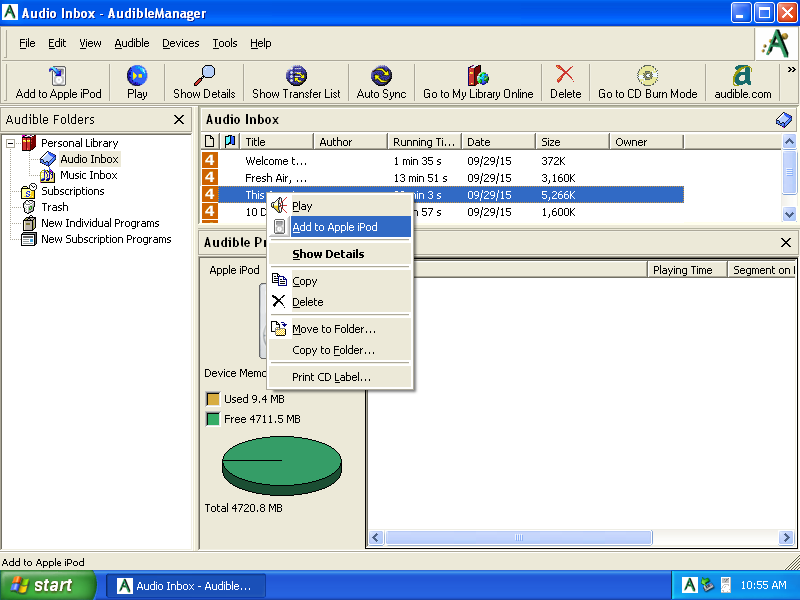
Task: Click 1,600K size cell in inbox
Action: [558, 212]
